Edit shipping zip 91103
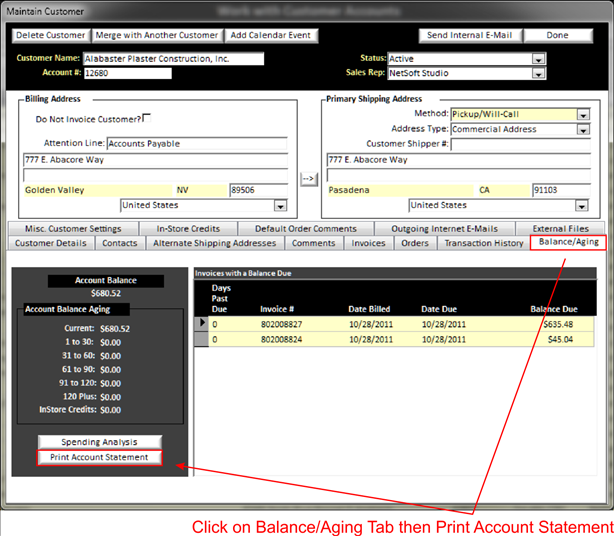 pos(561,190)
